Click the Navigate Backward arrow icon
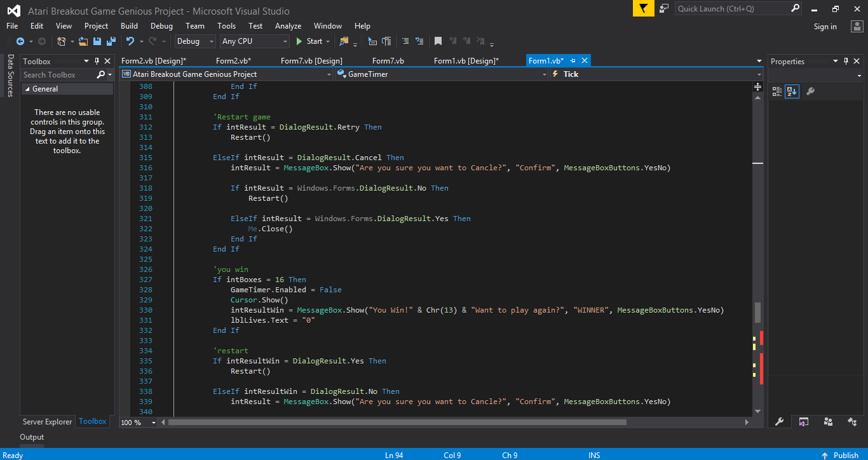This screenshot has height=460, width=868. [20, 41]
